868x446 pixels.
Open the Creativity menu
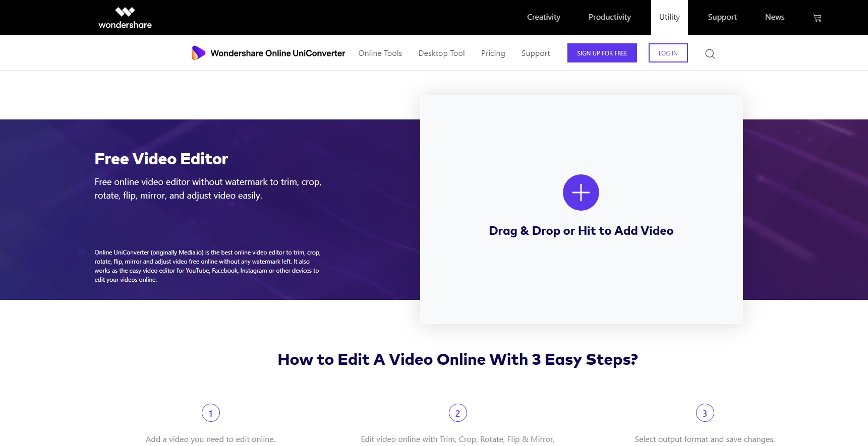coord(543,17)
